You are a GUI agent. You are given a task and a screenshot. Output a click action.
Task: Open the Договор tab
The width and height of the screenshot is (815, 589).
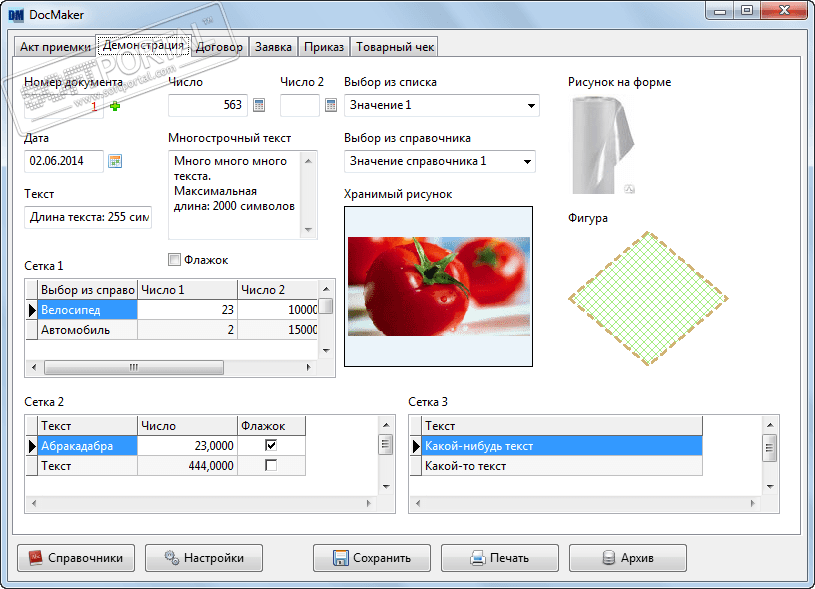pyautogui.click(x=219, y=47)
